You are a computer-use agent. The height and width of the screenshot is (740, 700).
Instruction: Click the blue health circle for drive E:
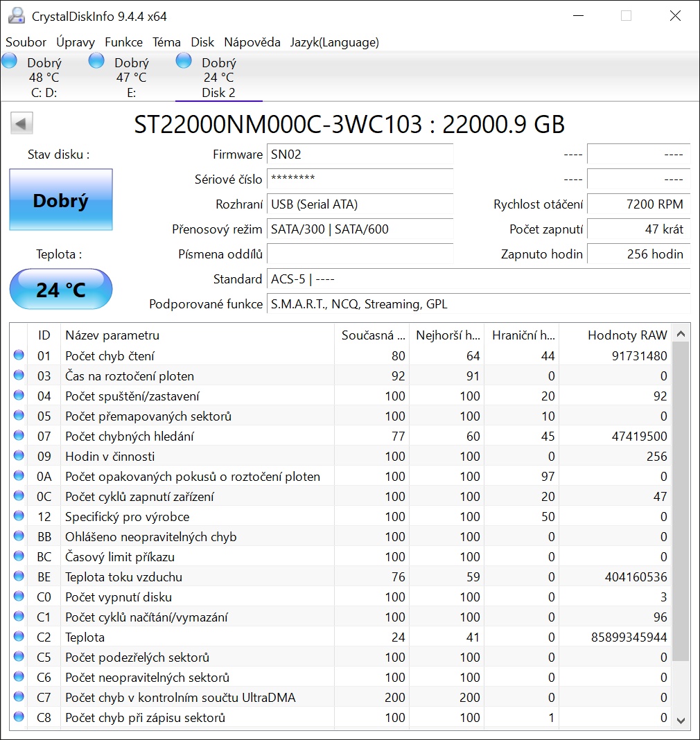[x=96, y=61]
